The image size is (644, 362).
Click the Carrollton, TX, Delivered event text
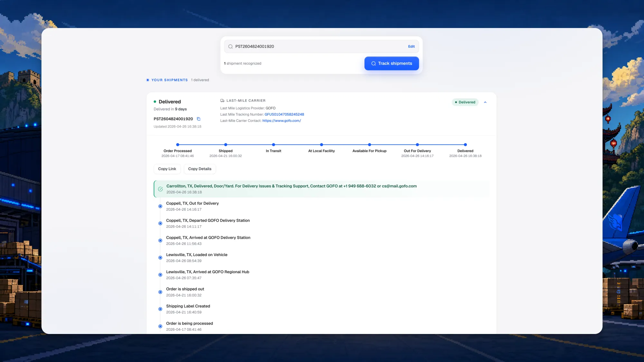click(x=291, y=186)
